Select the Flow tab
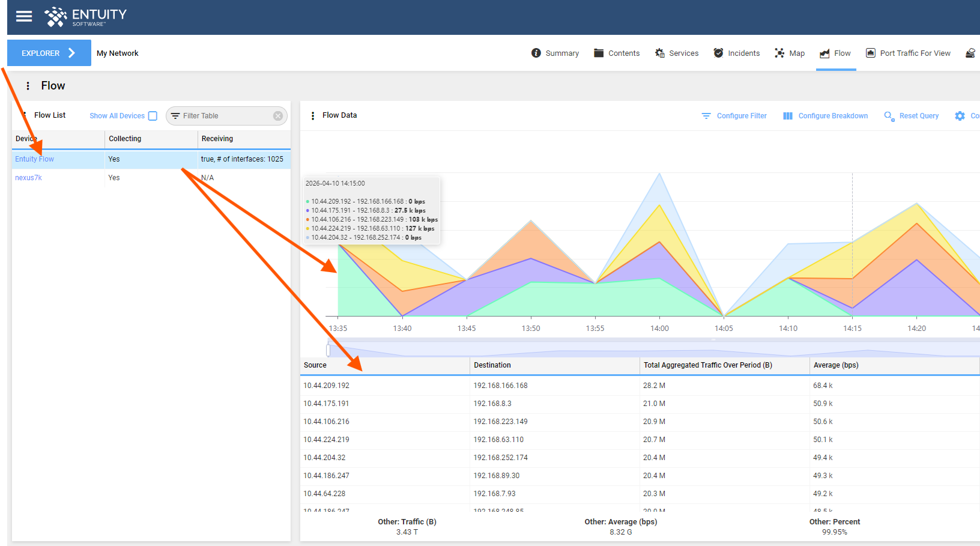The image size is (980, 546). click(x=835, y=53)
